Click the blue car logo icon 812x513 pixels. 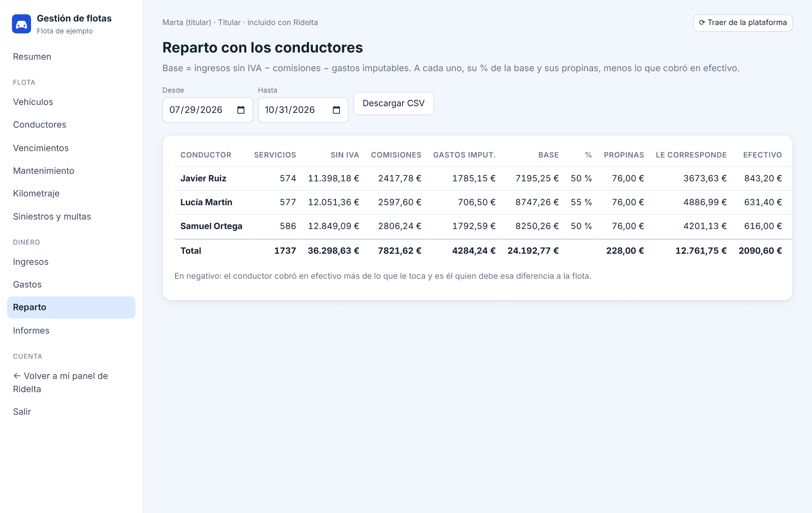[21, 24]
